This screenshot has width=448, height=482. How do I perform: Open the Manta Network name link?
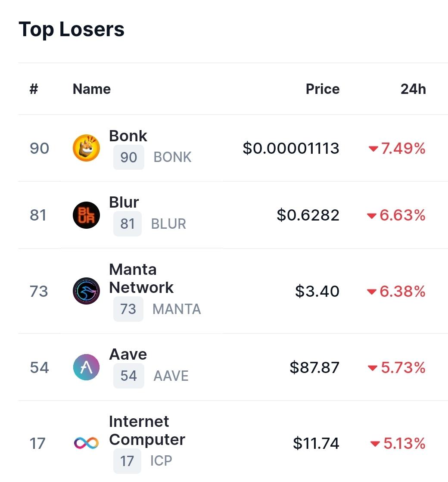coord(141,279)
